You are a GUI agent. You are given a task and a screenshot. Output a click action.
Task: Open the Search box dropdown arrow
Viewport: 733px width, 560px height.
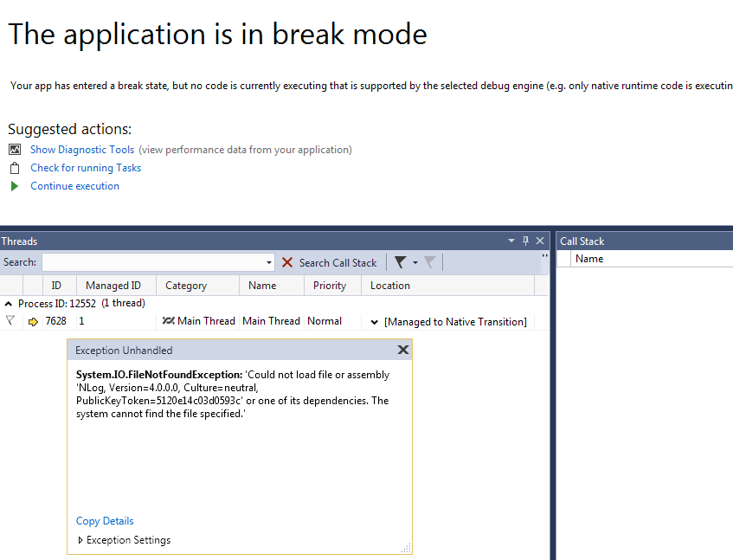269,263
